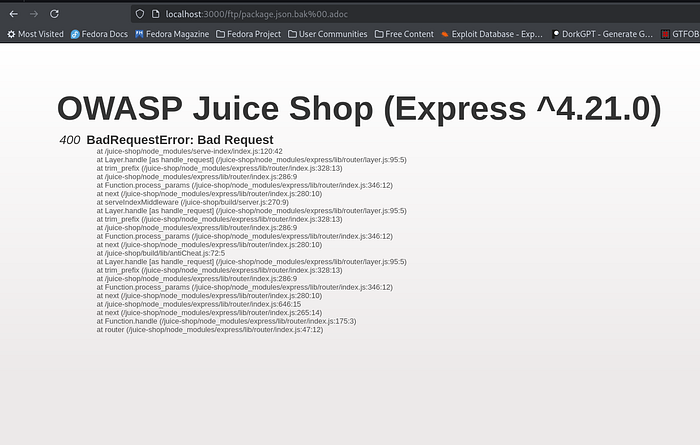Screen dimensions: 700x445
Task: Click the 400 status code
Action: coord(70,140)
